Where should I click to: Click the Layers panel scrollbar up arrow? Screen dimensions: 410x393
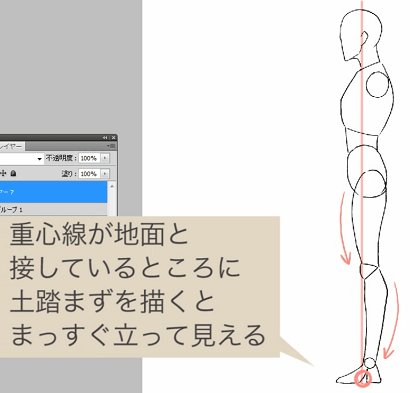[x=112, y=186]
